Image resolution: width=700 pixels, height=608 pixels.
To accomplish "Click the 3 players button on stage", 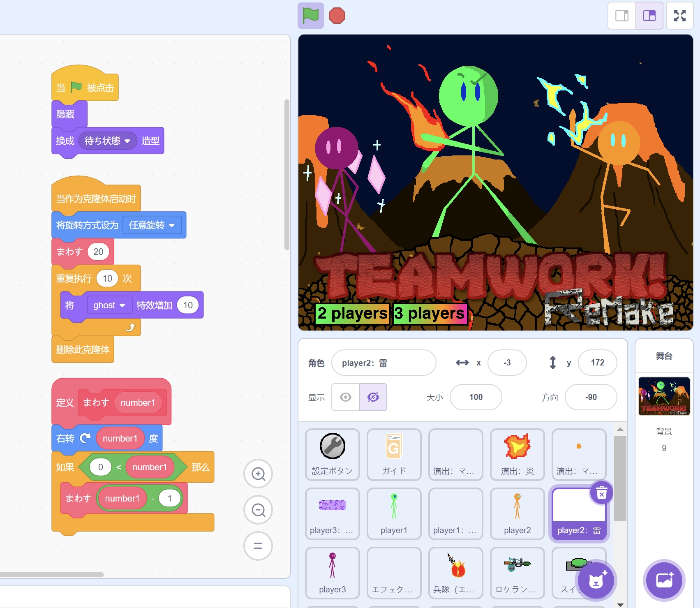I will click(x=430, y=314).
